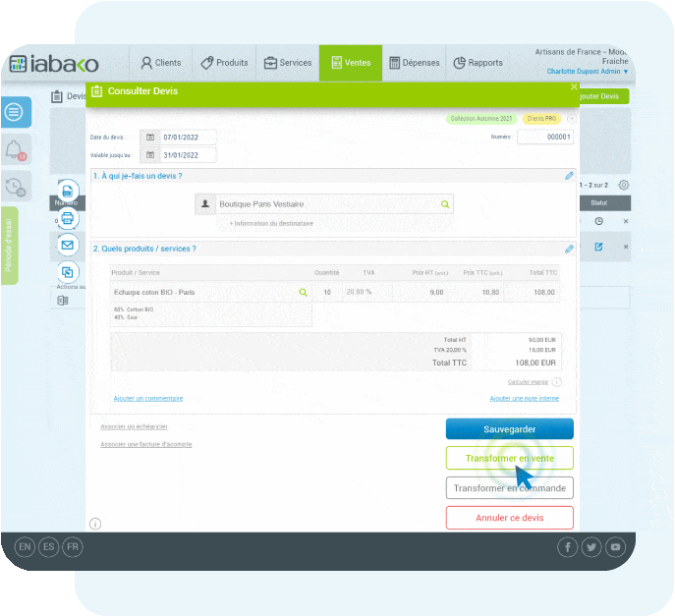Open the Rapports menu
The image size is (675, 616).
click(478, 63)
